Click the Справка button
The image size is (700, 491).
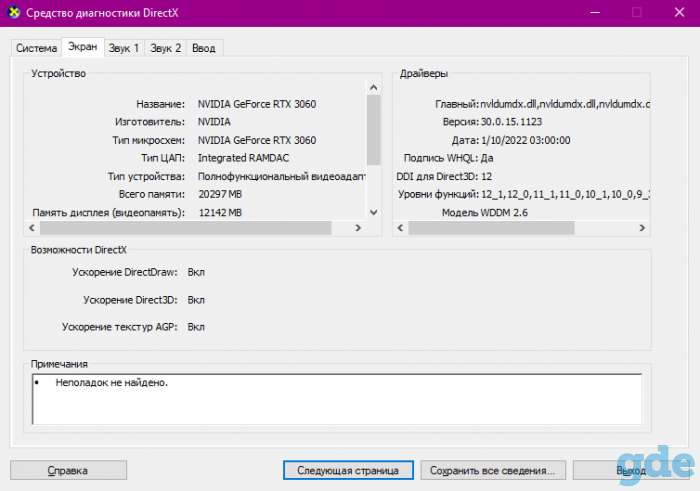pyautogui.click(x=68, y=470)
